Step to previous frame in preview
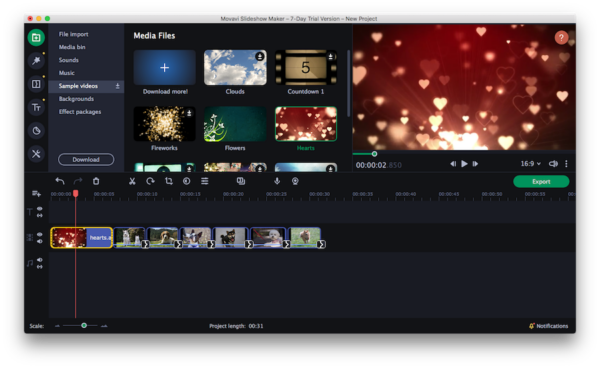The image size is (600, 368). click(453, 164)
